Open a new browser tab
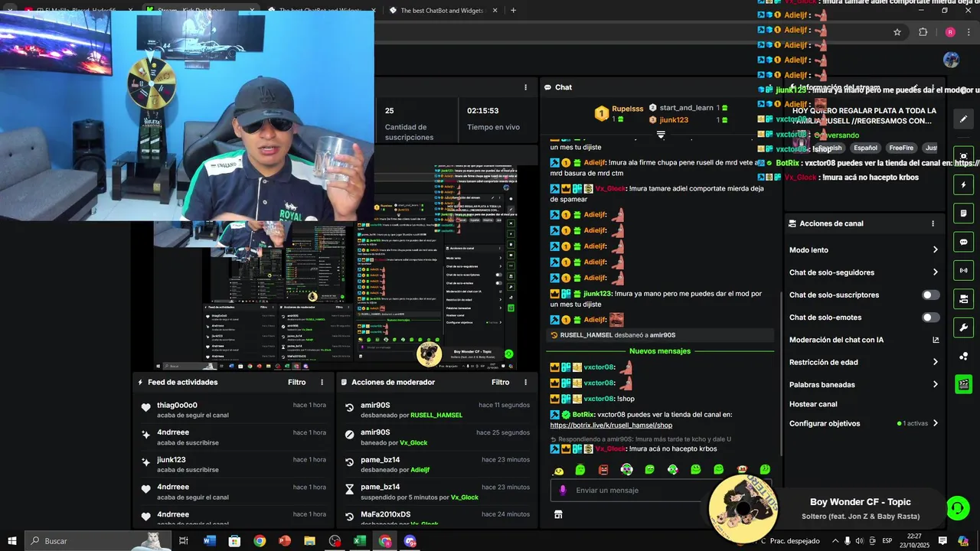Viewport: 980px width, 551px height. click(x=513, y=10)
